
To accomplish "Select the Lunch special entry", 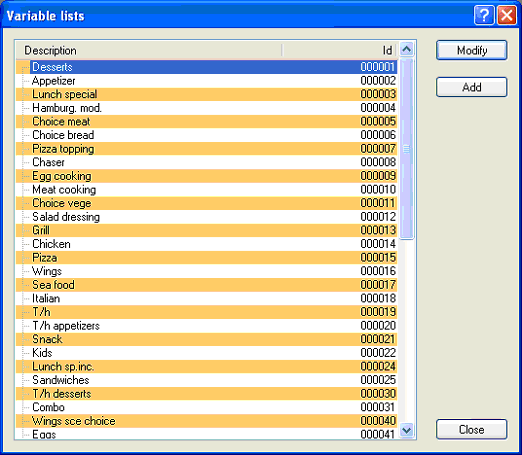I will pos(207,94).
